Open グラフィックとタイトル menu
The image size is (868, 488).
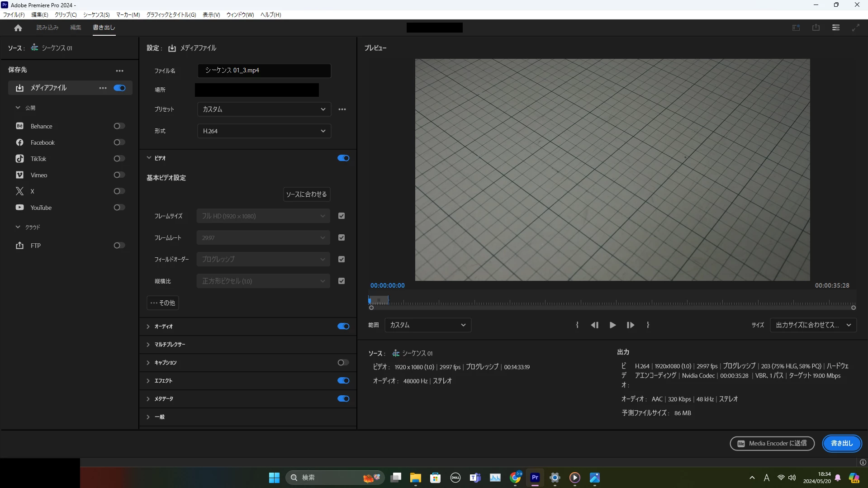pyautogui.click(x=171, y=15)
